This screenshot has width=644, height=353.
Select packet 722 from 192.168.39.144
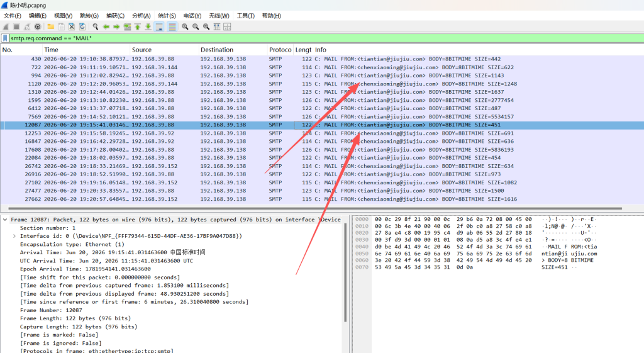pos(322,67)
